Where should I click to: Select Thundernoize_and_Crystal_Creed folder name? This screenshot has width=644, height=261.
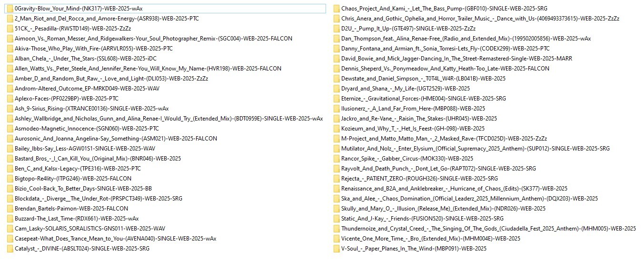coord(488,229)
